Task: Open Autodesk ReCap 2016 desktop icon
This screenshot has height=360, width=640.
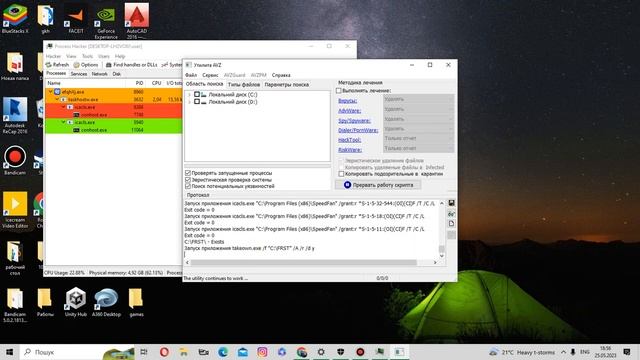Action: [15, 116]
